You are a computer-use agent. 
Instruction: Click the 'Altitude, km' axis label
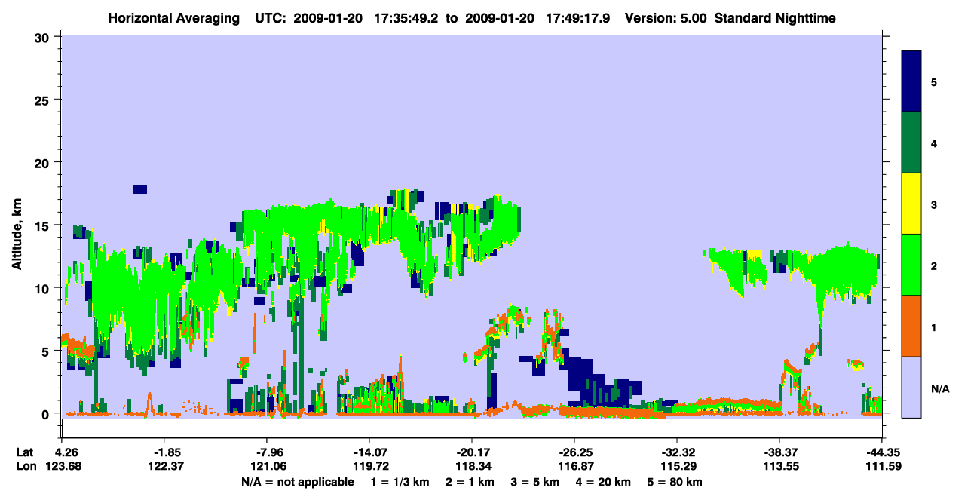pyautogui.click(x=17, y=235)
